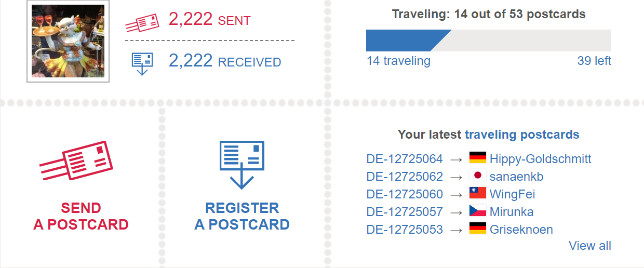Open the profile avatar picture

click(x=68, y=41)
